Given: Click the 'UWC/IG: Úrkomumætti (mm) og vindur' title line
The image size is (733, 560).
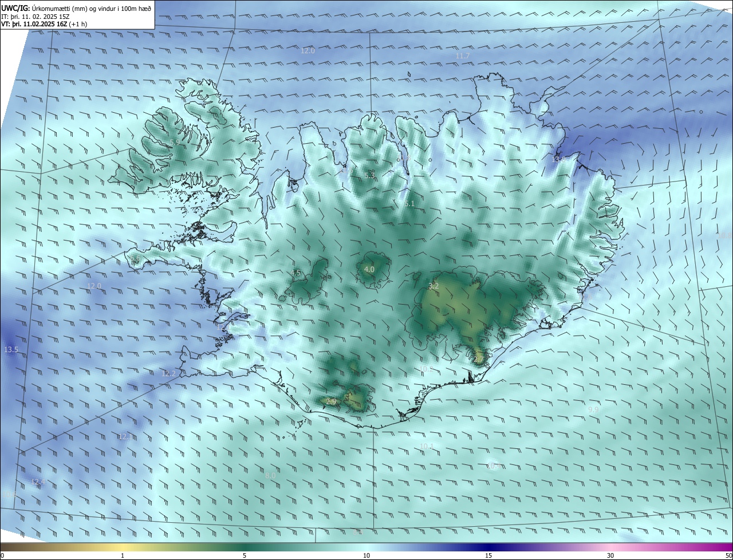Looking at the screenshot, I should pyautogui.click(x=76, y=9).
